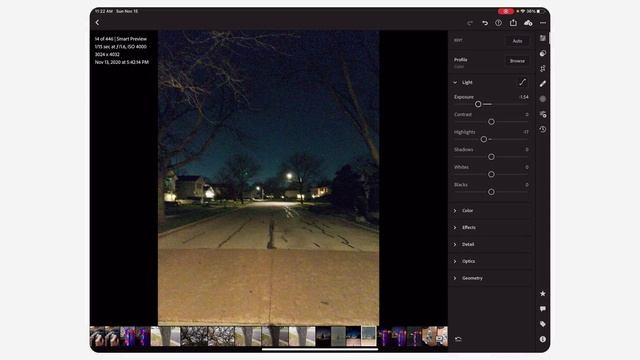Screen dimensions: 640x360
Task: Tap the reset edits icon below panel
Action: 458,339
